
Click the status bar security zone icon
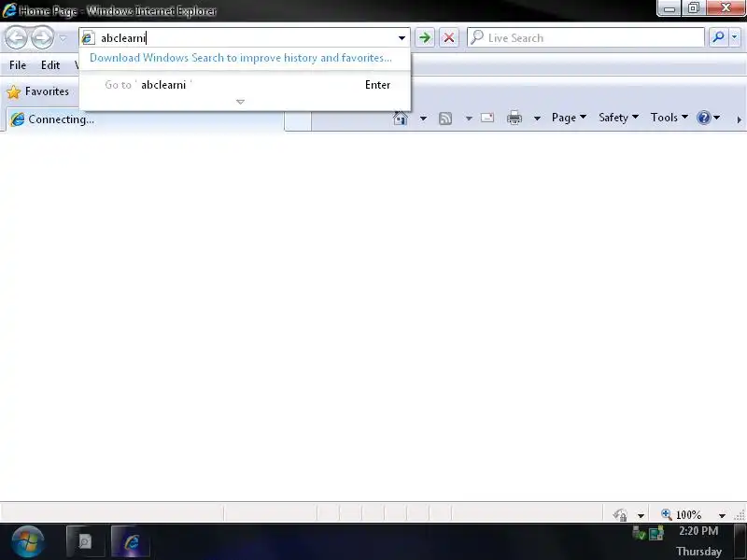(620, 515)
